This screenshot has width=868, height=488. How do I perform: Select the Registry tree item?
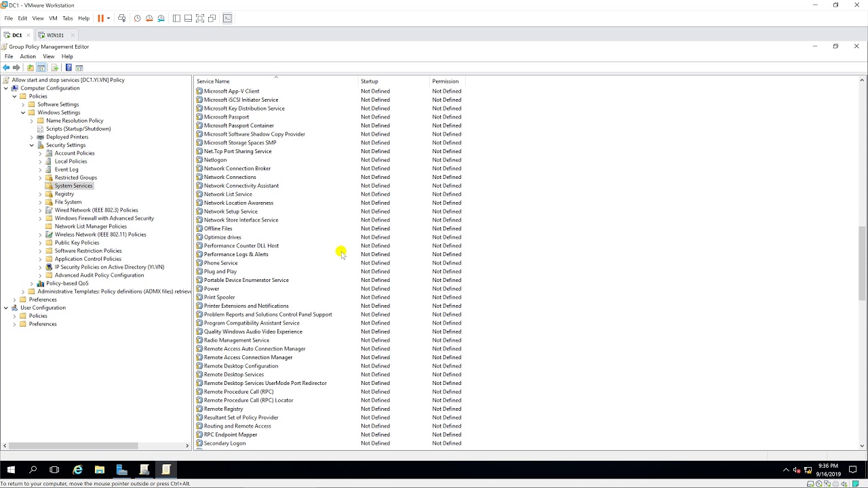(64, 194)
